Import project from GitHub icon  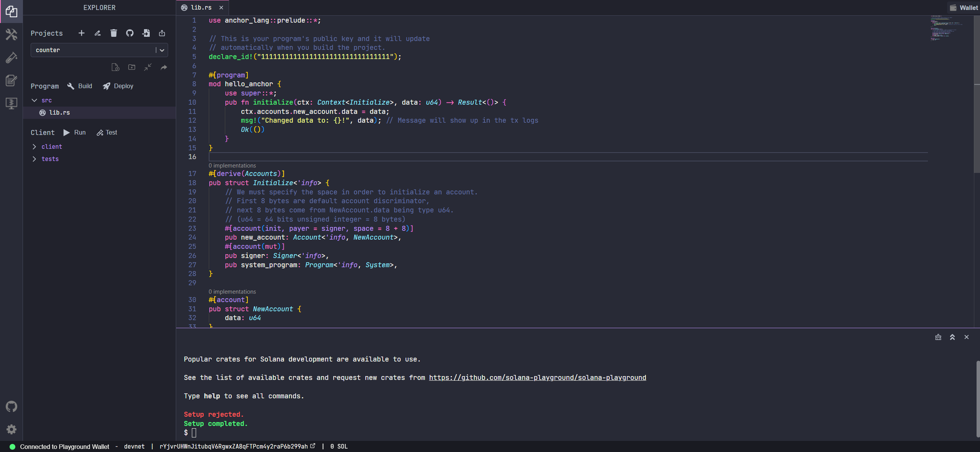pos(130,33)
